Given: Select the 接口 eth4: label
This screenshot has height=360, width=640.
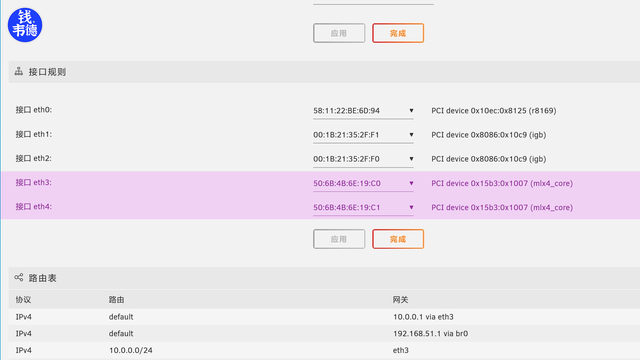Looking at the screenshot, I should point(33,207).
